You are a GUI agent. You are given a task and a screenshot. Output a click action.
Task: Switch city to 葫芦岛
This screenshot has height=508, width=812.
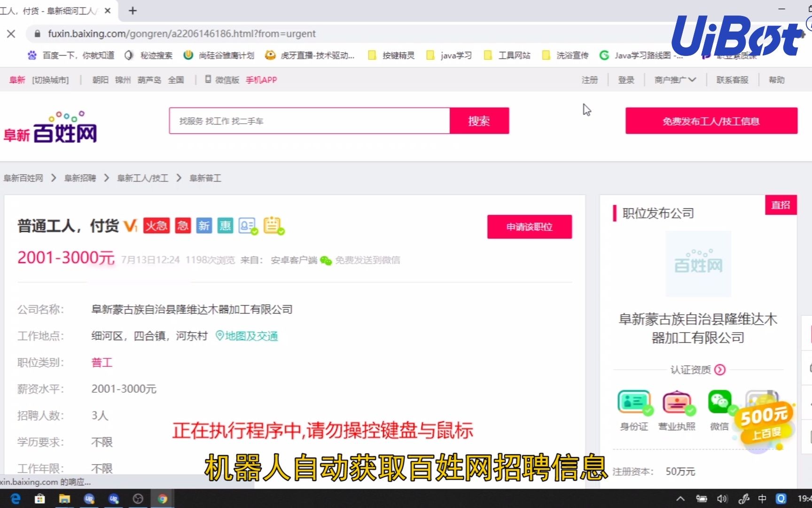point(149,80)
